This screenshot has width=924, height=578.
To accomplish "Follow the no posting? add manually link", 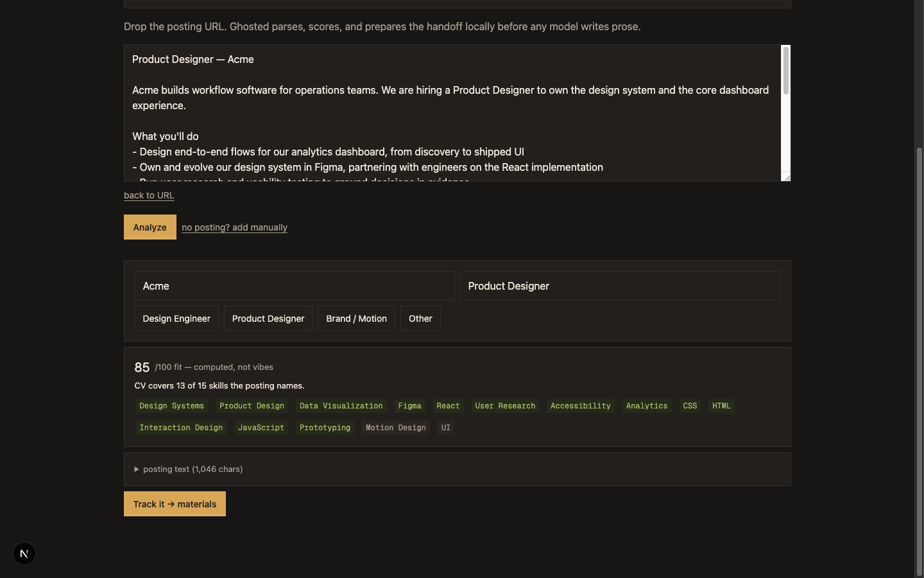I will click(234, 227).
